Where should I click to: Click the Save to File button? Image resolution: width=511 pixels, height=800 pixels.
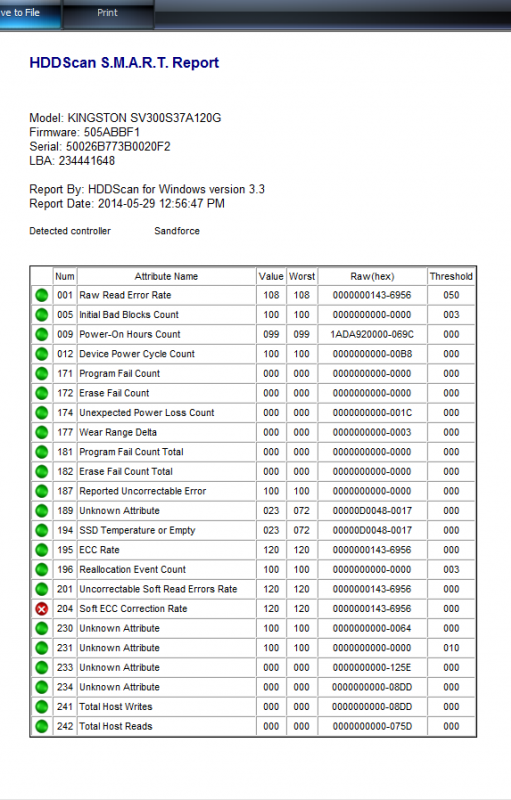coord(30,13)
